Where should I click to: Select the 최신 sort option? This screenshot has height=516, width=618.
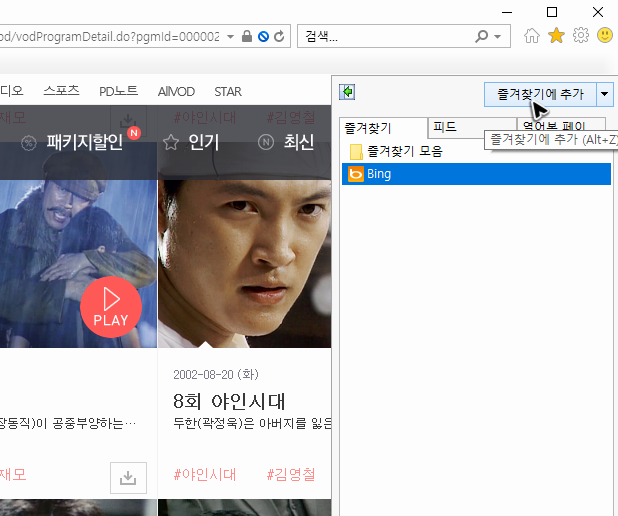(299, 142)
